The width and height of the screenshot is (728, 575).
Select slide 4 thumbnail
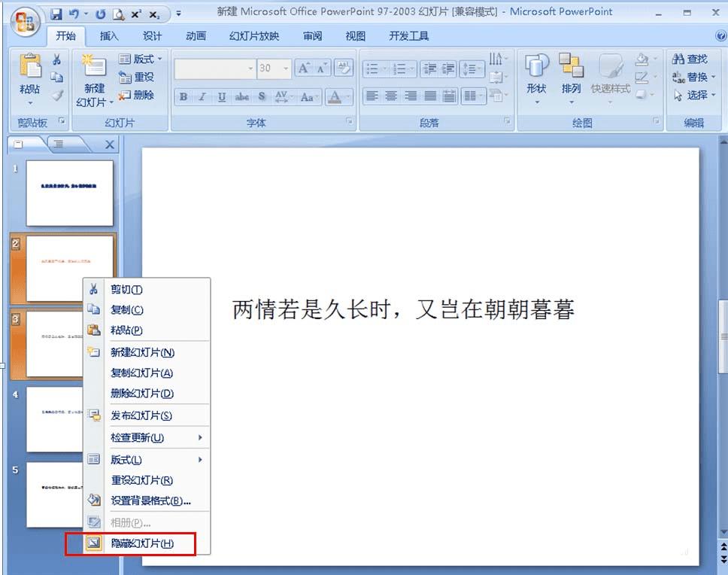click(x=54, y=419)
